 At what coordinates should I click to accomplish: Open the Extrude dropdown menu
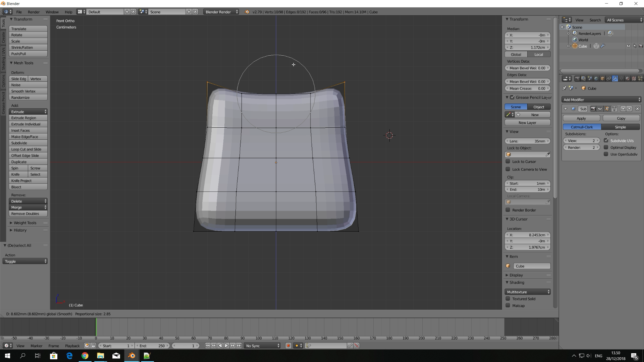pos(28,112)
